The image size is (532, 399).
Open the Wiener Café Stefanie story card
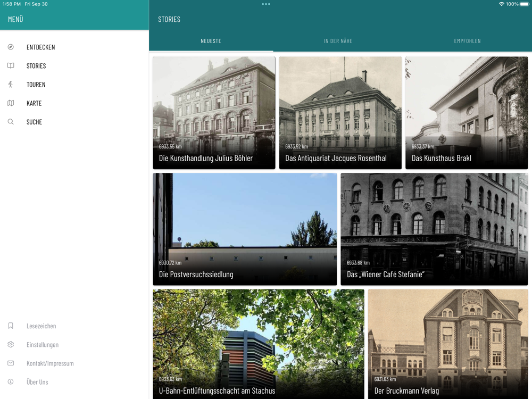(434, 229)
